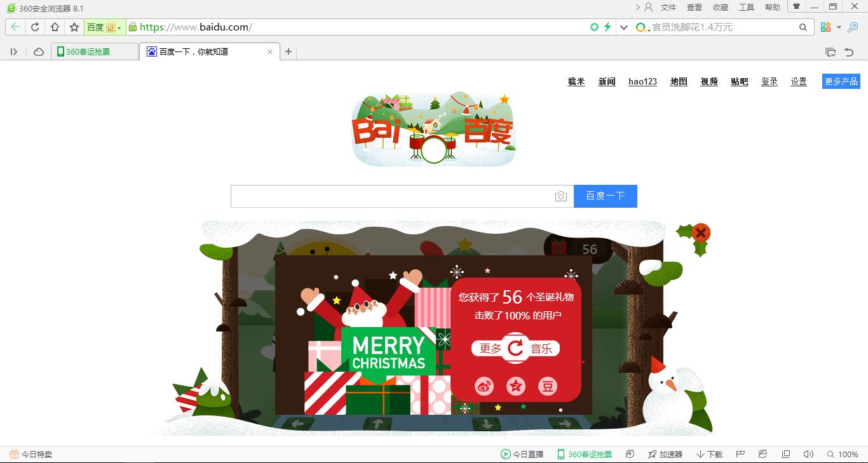The width and height of the screenshot is (868, 463).
Task: Close the Christmas game with the red X
Action: 700,233
